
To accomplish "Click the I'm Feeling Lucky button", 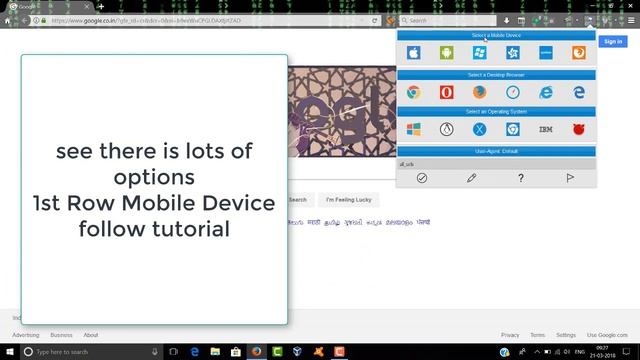I will click(349, 200).
